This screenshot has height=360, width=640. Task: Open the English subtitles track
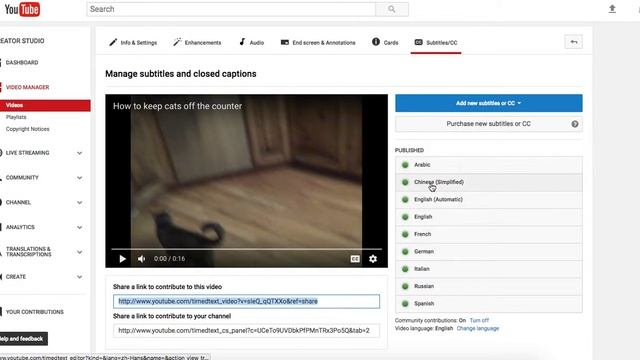(489, 217)
